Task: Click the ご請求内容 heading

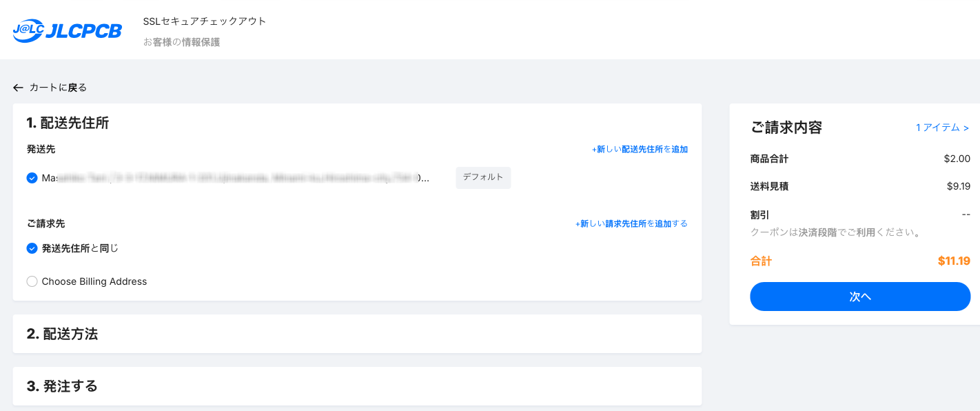Action: point(786,128)
